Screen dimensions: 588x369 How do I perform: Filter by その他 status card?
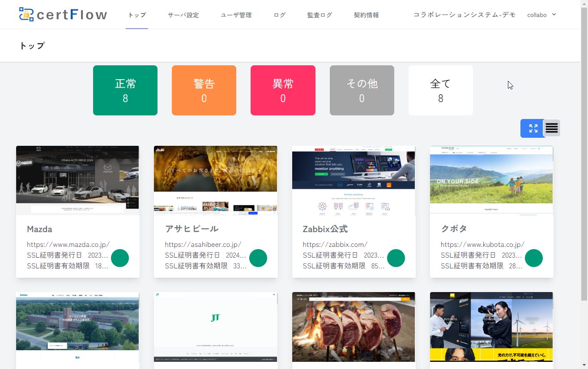point(362,90)
